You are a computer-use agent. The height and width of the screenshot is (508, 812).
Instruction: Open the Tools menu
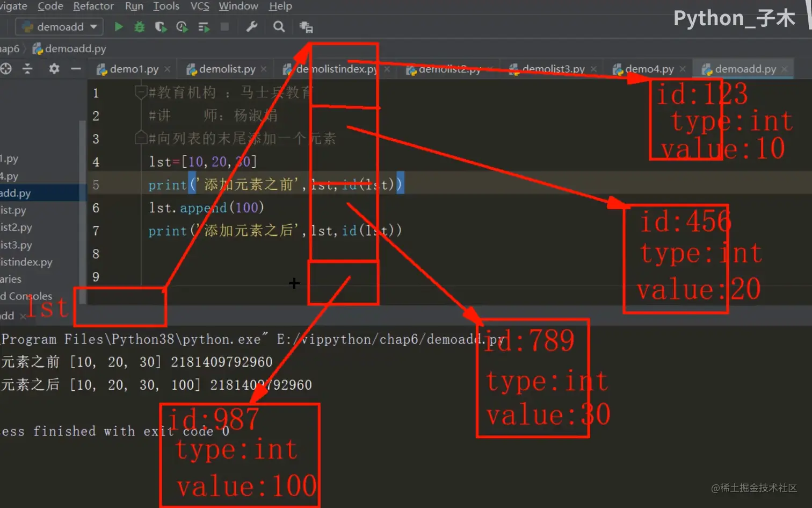166,6
